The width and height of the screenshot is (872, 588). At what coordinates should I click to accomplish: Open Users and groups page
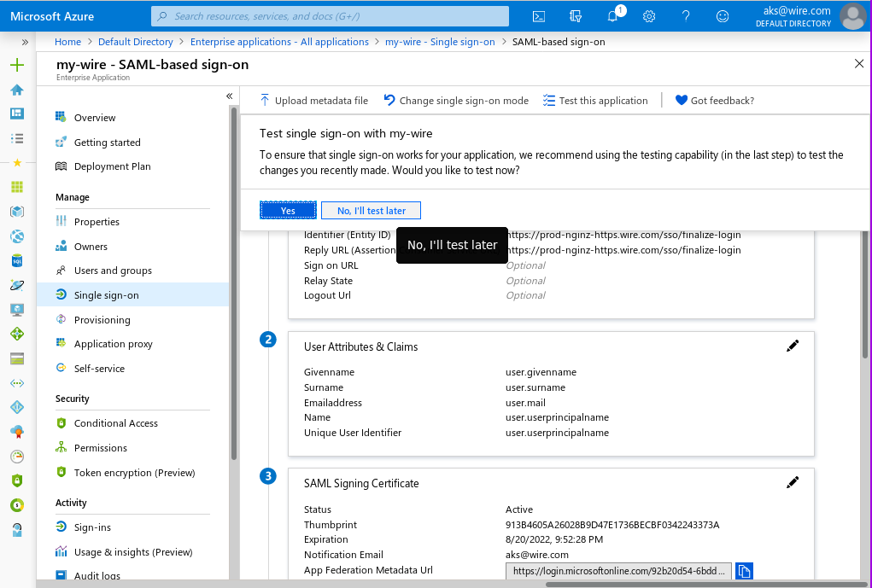click(x=113, y=271)
